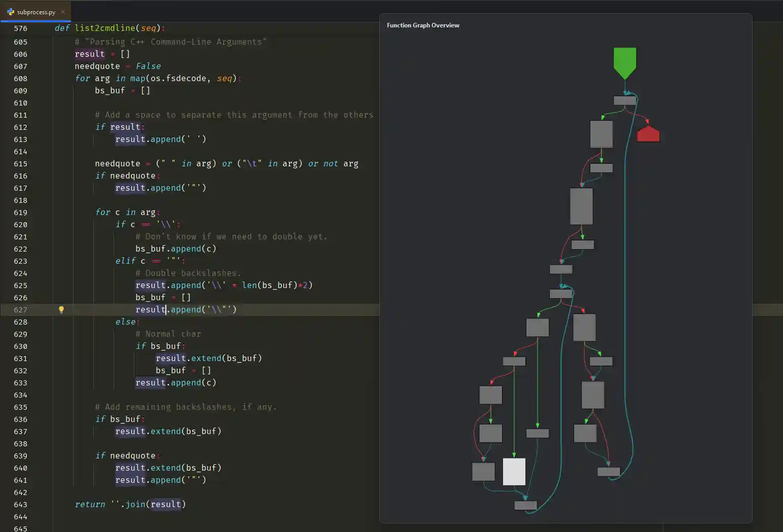Click line number 643 in the gutter
783x532 pixels.
[x=20, y=505]
